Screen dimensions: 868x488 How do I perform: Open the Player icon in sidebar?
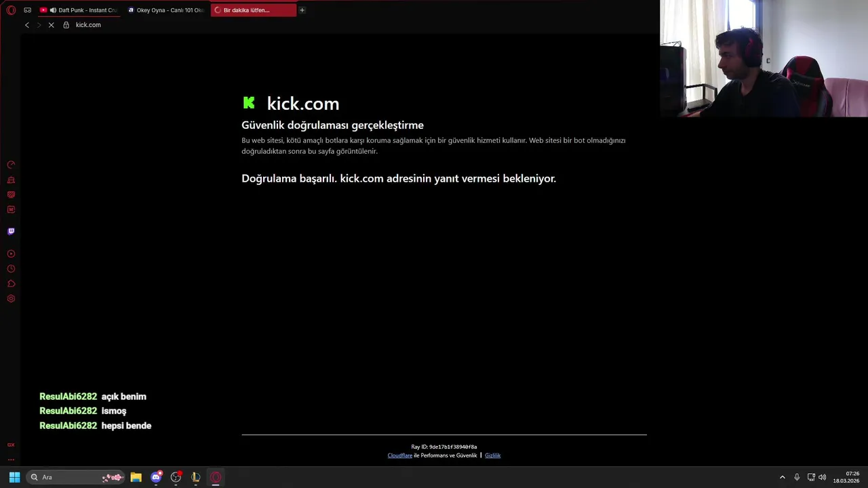11,253
